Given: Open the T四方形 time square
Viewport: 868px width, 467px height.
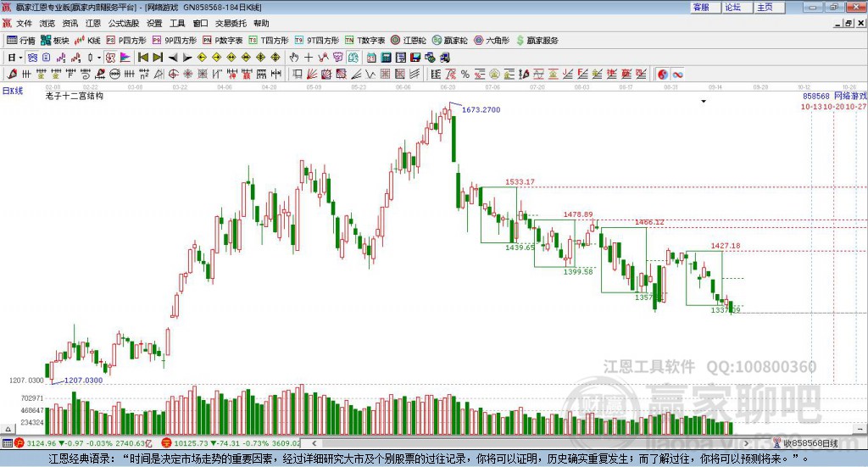Looking at the screenshot, I should coord(269,41).
